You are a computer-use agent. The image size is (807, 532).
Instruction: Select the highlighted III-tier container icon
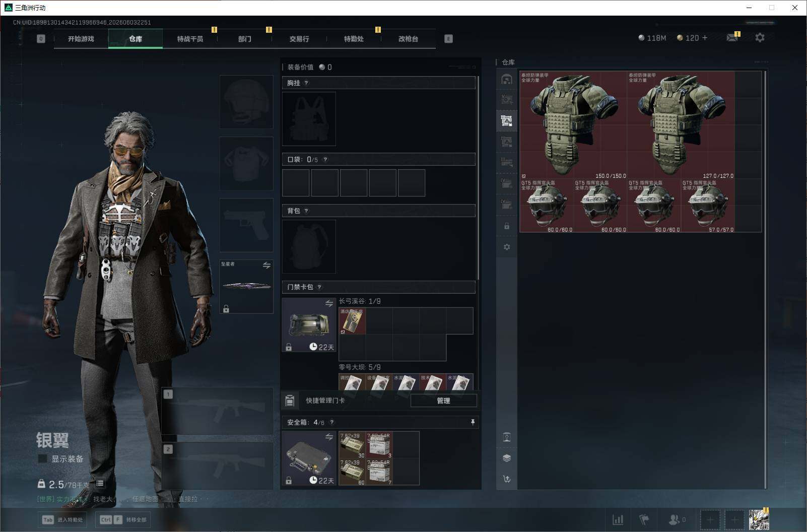coord(507,120)
